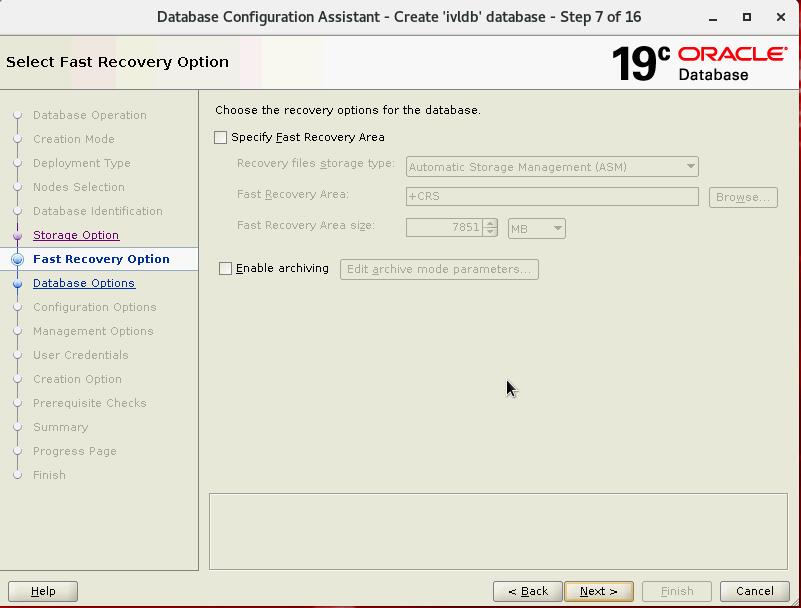The width and height of the screenshot is (801, 608).
Task: Go to Storage Option step
Action: [x=76, y=235]
